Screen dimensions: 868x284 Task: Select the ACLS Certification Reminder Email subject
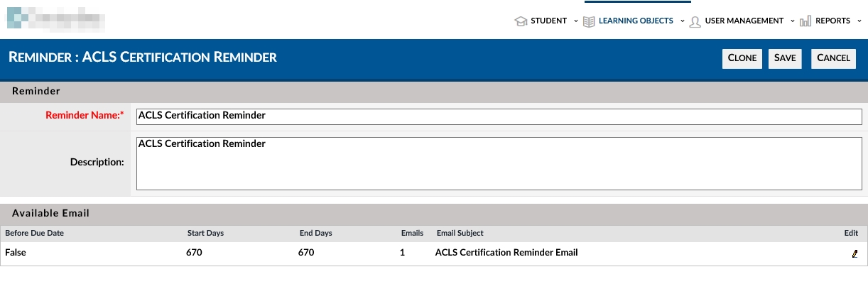[x=506, y=253]
